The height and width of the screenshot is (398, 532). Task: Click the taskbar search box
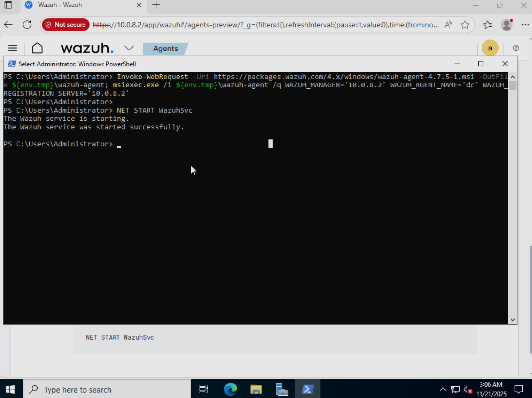coord(107,390)
